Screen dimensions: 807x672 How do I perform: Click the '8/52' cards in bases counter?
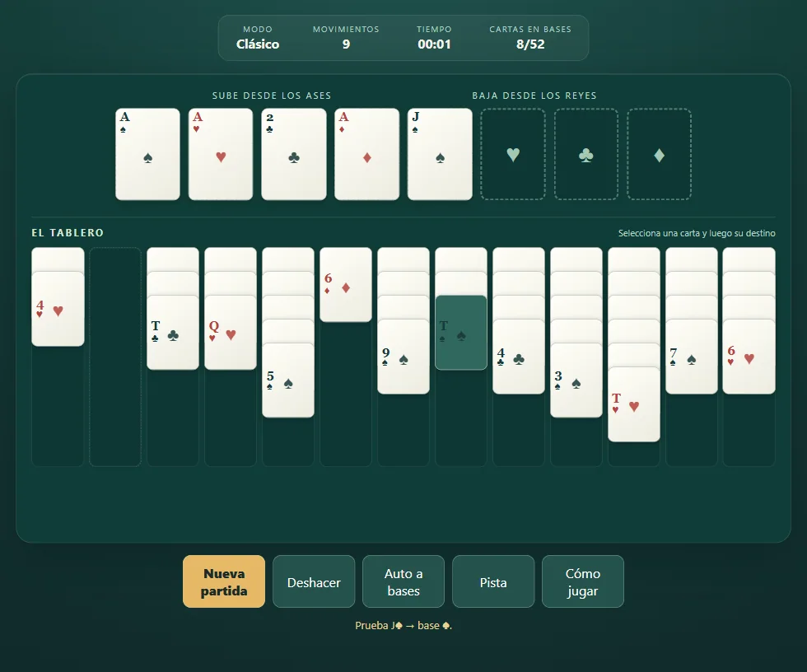[530, 44]
